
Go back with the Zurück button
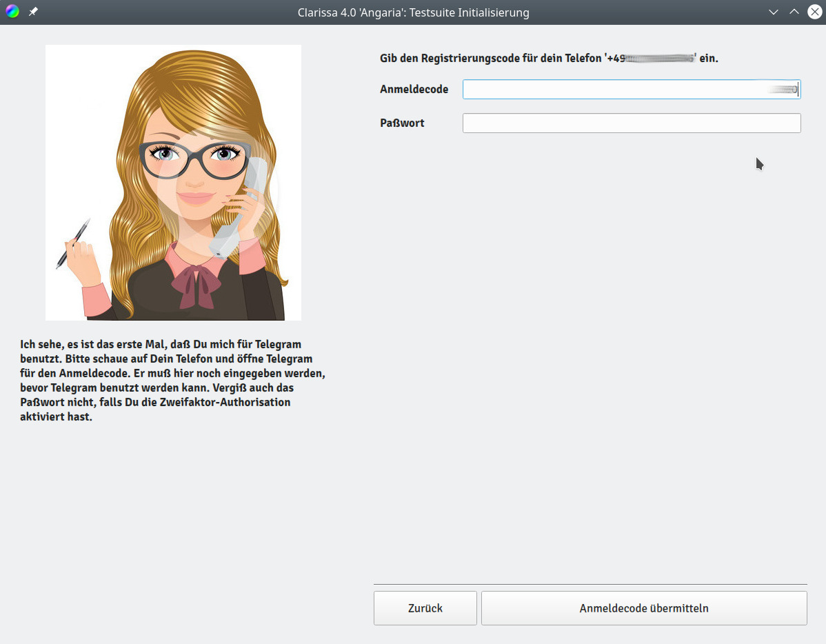point(425,608)
